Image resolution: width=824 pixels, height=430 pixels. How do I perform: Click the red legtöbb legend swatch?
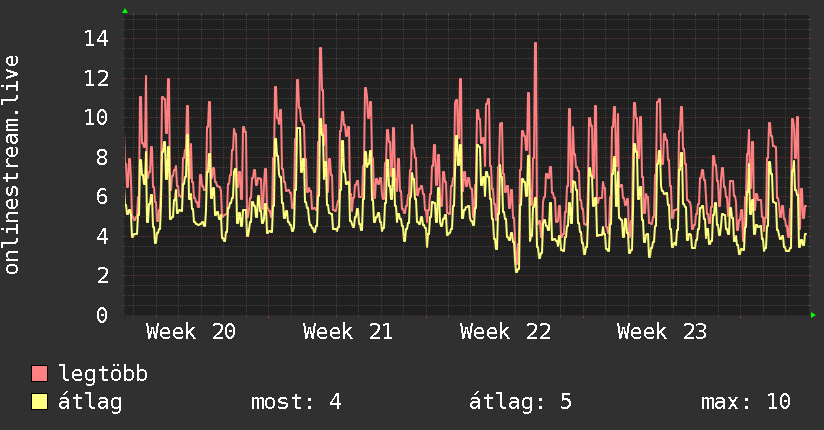(x=39, y=373)
